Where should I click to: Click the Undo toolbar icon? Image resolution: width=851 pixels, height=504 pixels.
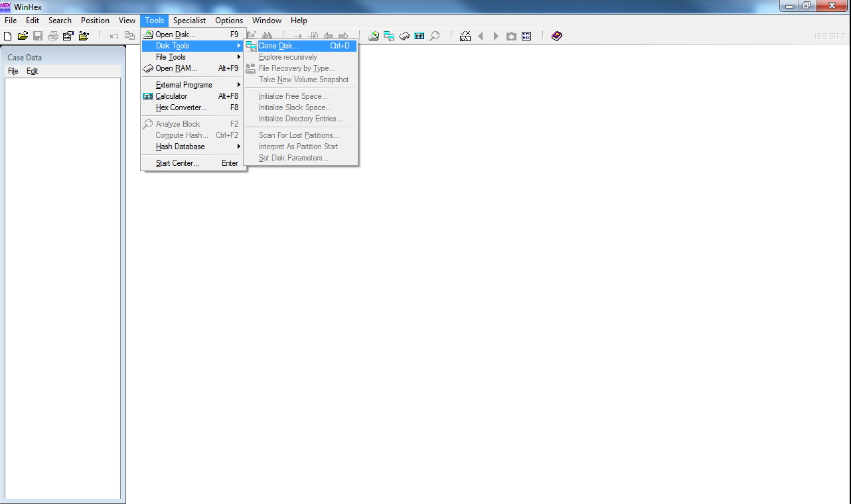click(x=114, y=36)
